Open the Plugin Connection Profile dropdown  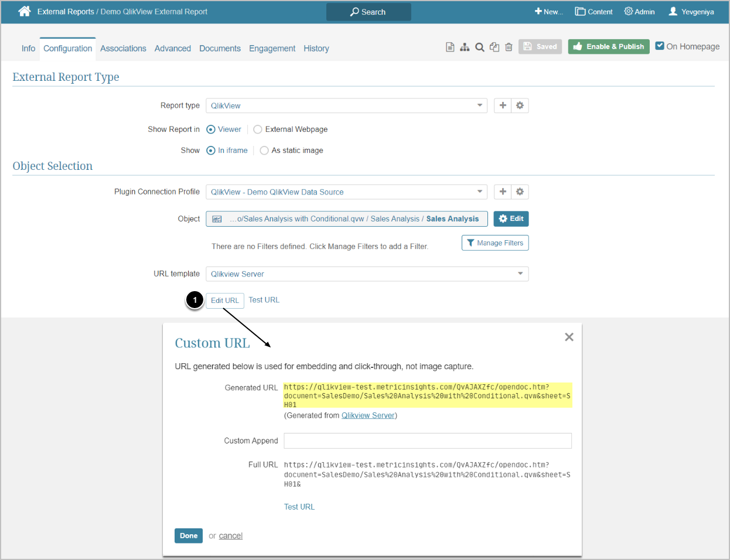(x=346, y=192)
